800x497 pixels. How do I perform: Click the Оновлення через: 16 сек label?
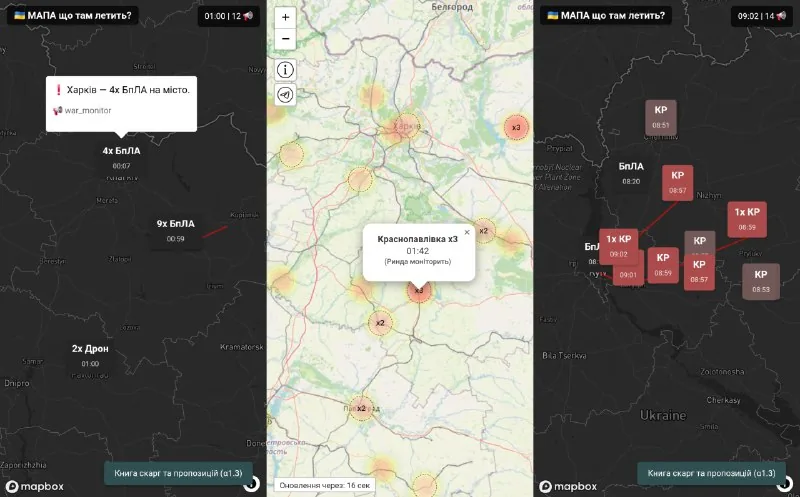324,485
